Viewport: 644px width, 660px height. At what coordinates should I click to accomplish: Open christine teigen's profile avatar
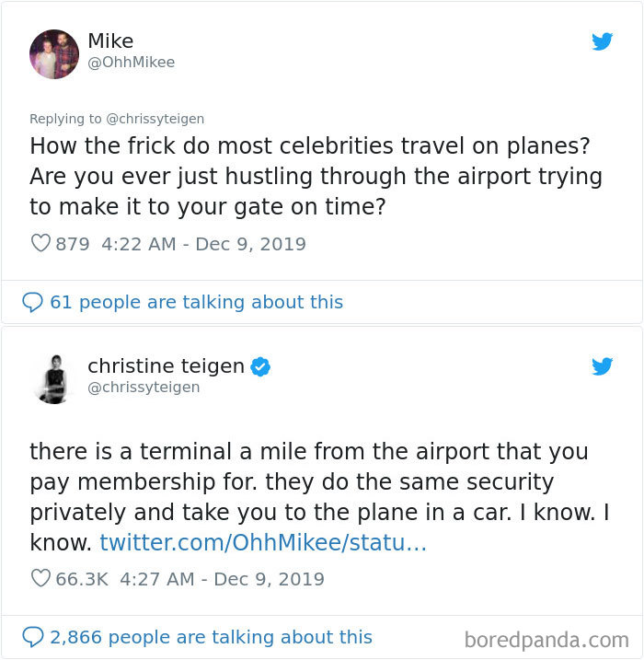(54, 377)
